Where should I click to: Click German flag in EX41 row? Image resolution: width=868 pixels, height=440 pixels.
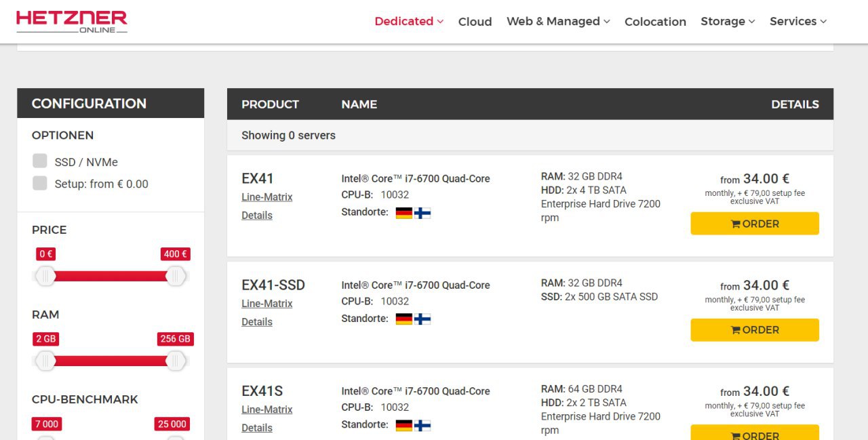click(x=404, y=213)
